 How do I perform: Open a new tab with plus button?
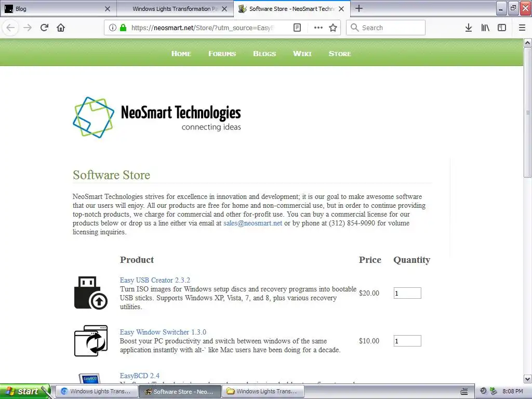click(x=359, y=8)
